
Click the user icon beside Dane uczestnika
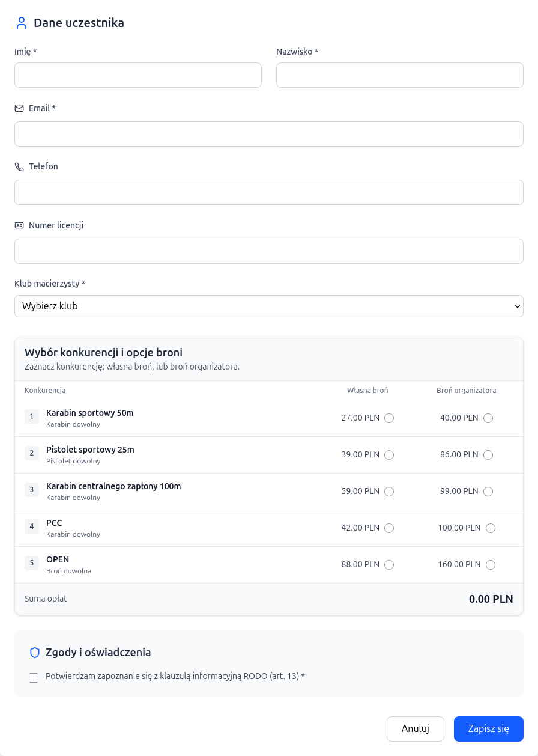click(22, 23)
